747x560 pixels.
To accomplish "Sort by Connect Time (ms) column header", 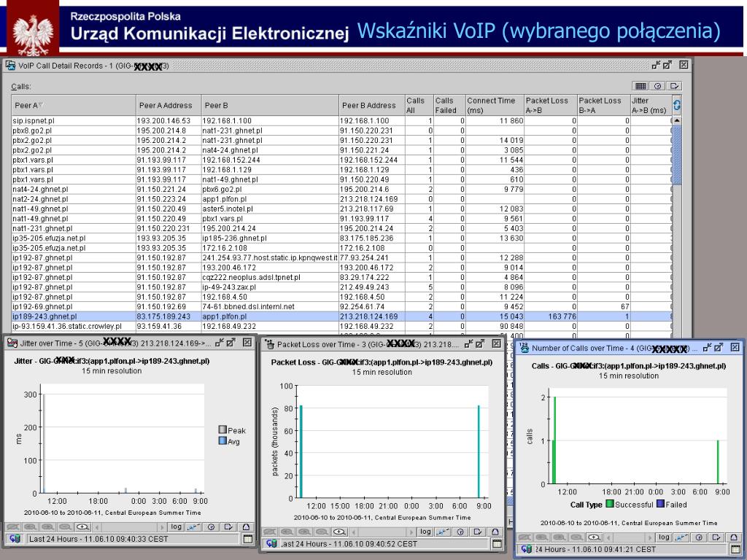I will pyautogui.click(x=494, y=105).
